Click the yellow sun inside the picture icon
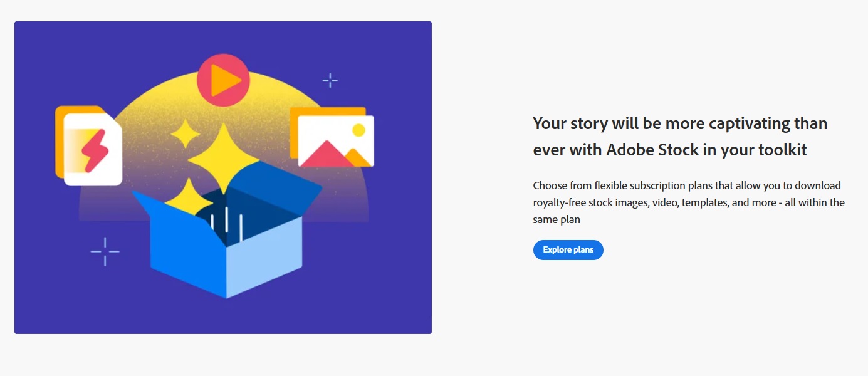This screenshot has height=376, width=868. point(358,130)
